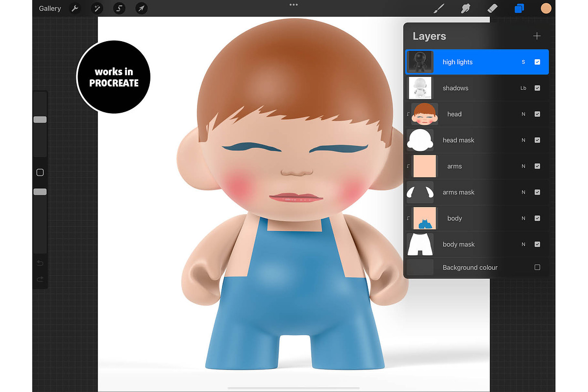This screenshot has height=392, width=588.
Task: Close the Layers panel via layers icon
Action: [519, 8]
